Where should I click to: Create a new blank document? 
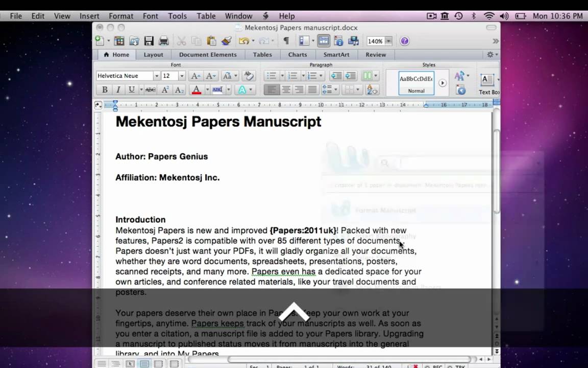coord(100,40)
